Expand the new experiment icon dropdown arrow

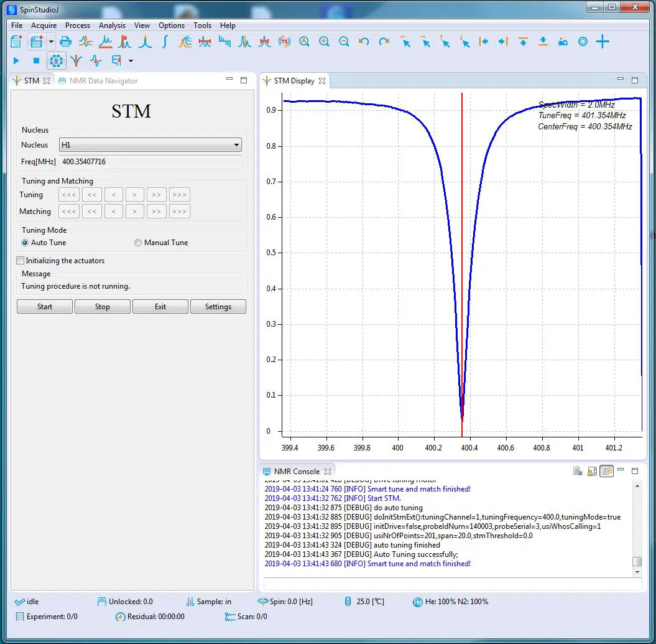[x=51, y=42]
